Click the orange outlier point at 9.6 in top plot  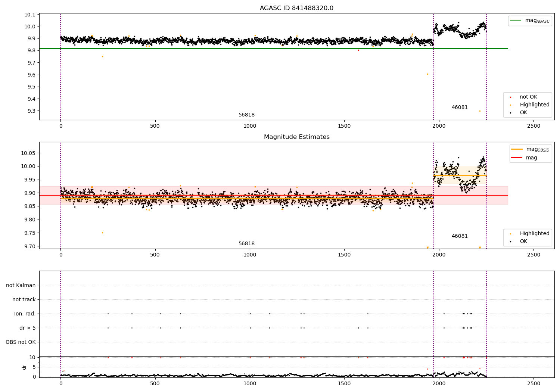427,74
